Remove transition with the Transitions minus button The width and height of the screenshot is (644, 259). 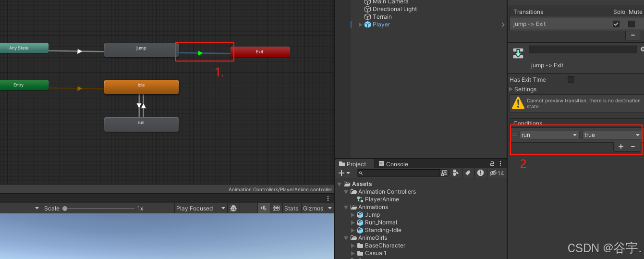632,35
